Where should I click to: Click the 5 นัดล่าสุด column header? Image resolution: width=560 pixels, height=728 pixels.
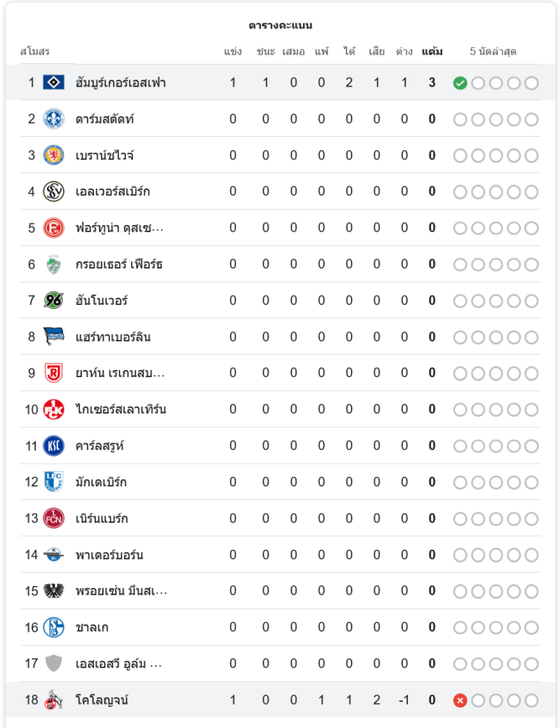[493, 52]
